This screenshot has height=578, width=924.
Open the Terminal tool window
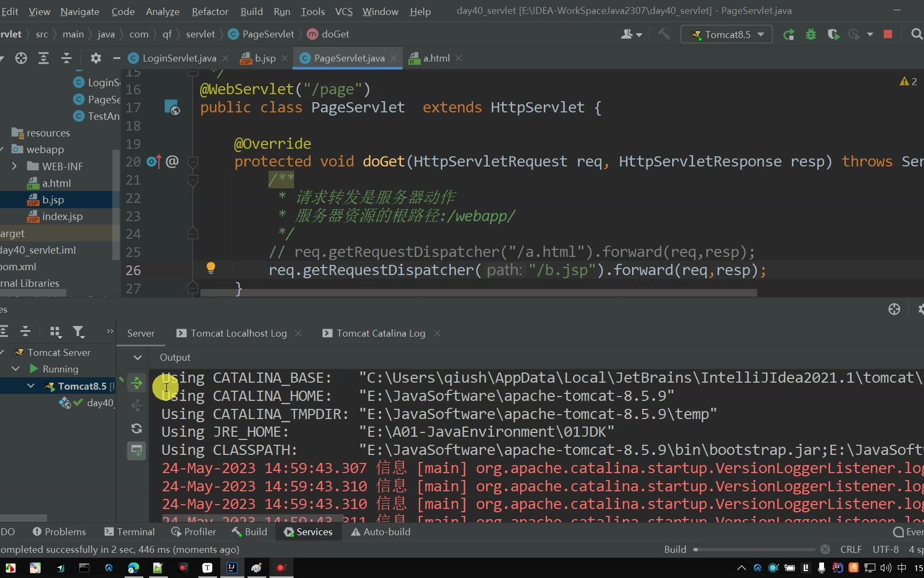(x=129, y=532)
